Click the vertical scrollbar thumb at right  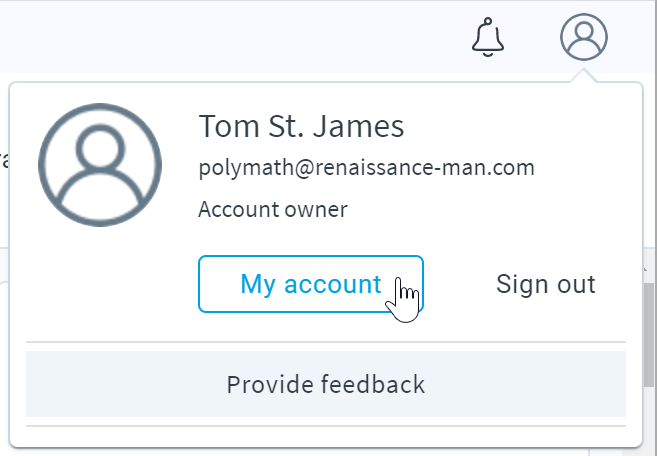coord(650,334)
